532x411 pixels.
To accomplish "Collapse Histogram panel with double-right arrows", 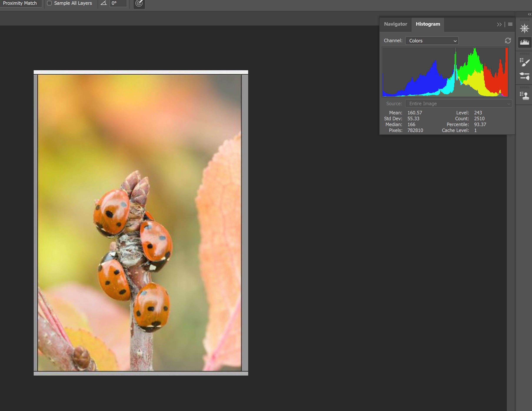I will [x=499, y=24].
